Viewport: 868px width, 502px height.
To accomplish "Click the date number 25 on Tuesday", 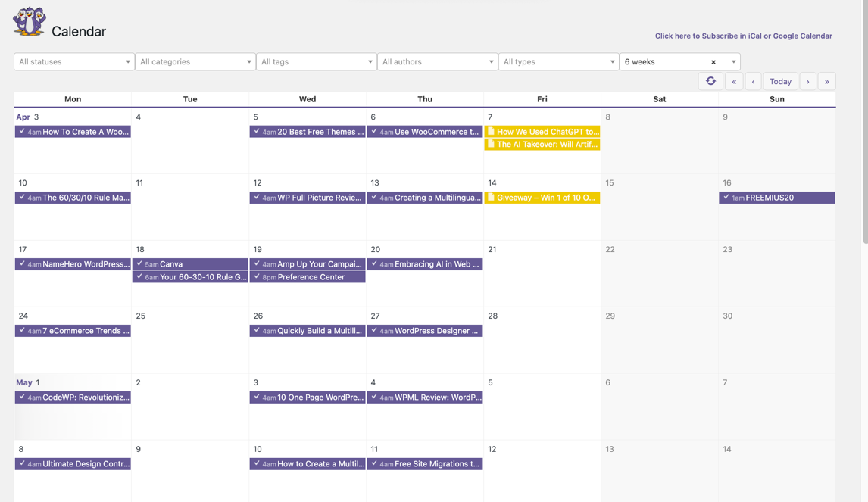I will tap(141, 316).
